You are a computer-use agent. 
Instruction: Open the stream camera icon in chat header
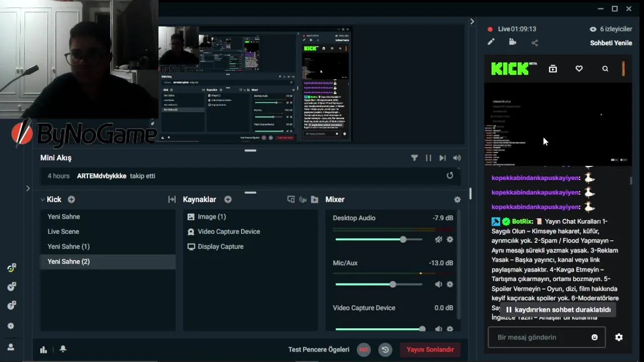(x=513, y=42)
